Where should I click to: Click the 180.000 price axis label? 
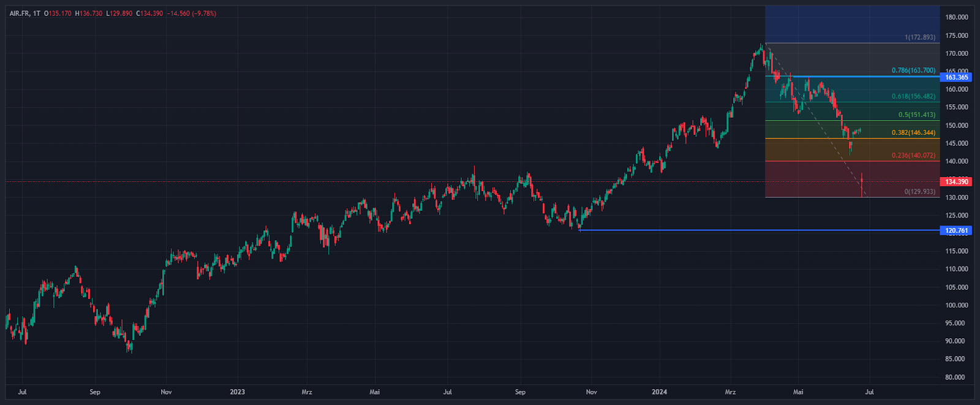point(956,17)
